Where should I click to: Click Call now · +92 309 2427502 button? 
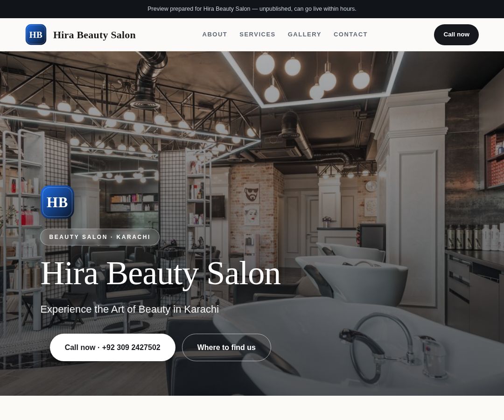[x=112, y=347]
